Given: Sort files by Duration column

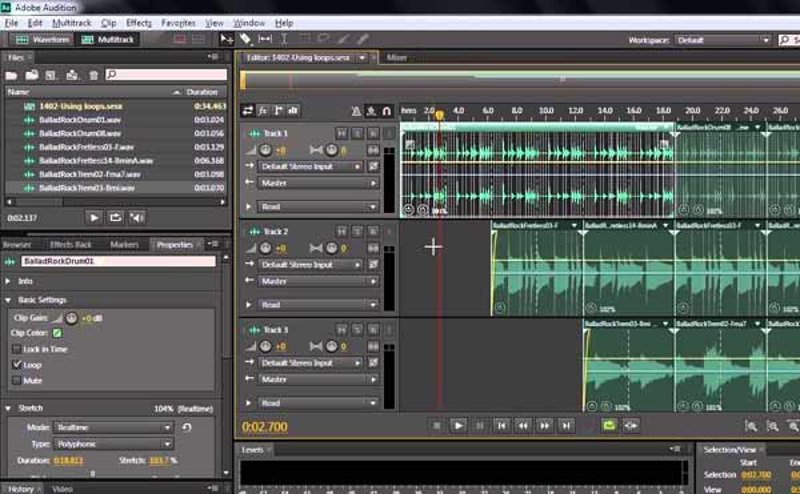Looking at the screenshot, I should point(202,92).
